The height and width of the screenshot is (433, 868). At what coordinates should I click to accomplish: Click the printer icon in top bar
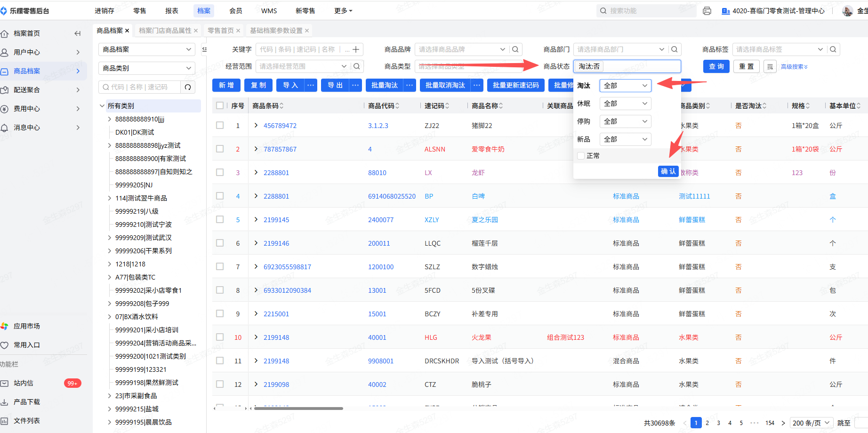(x=707, y=11)
